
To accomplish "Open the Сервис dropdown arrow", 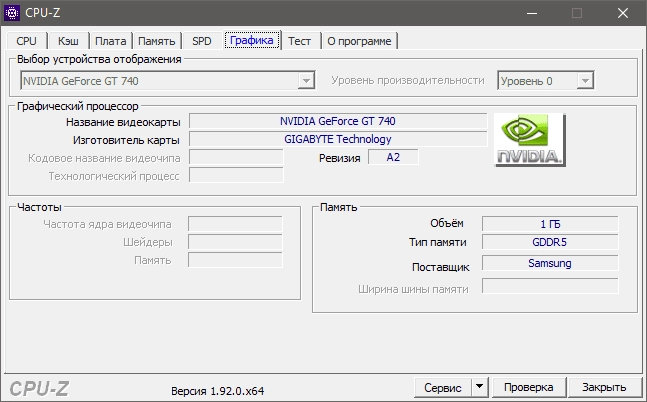I will [x=479, y=387].
